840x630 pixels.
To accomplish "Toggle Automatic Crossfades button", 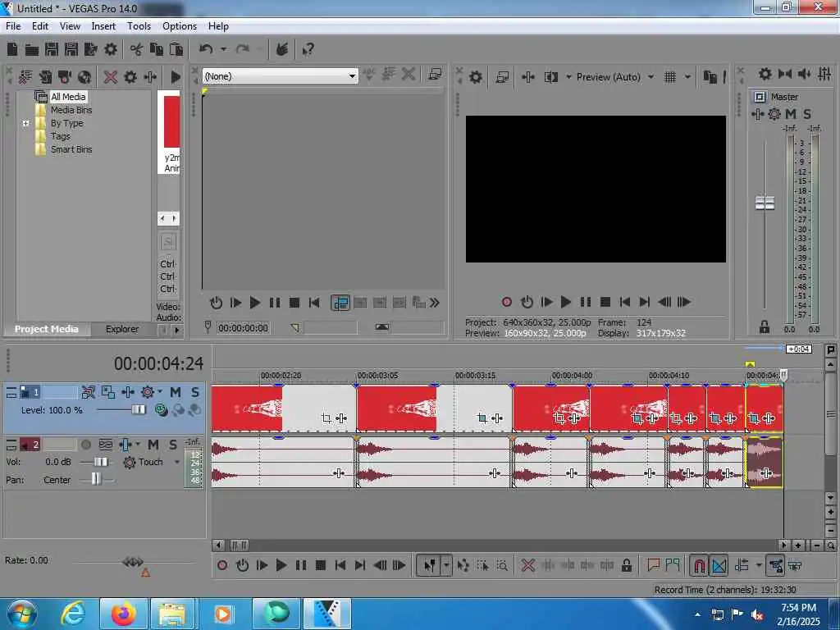I will coord(719,565).
